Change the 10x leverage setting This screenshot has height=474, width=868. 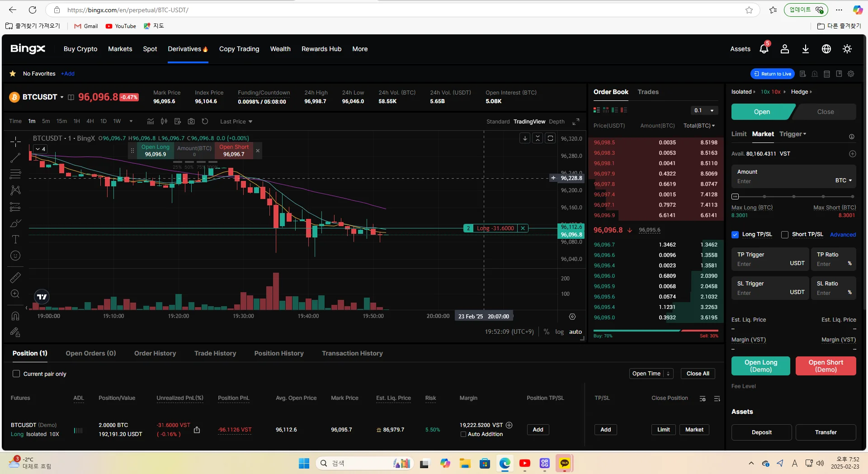click(x=773, y=92)
